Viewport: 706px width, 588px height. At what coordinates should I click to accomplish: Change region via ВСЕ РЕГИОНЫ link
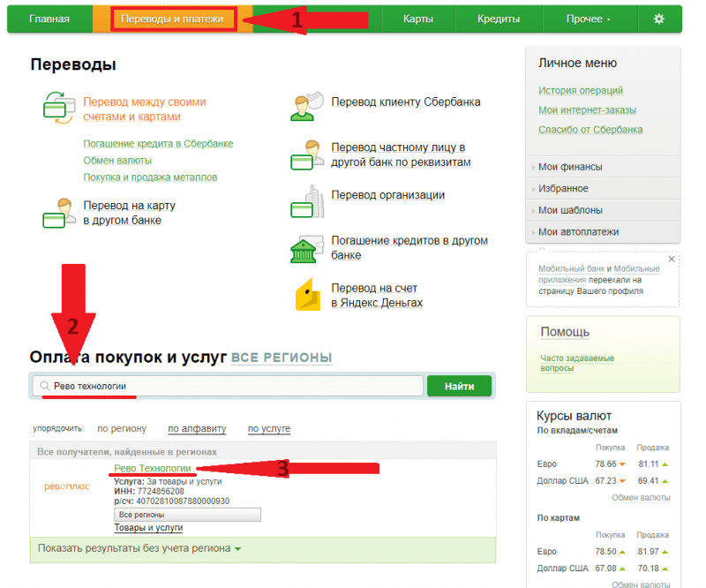point(282,358)
